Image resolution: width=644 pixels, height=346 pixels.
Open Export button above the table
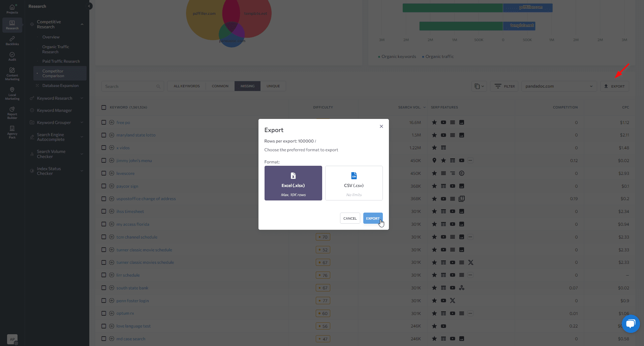[x=614, y=86]
